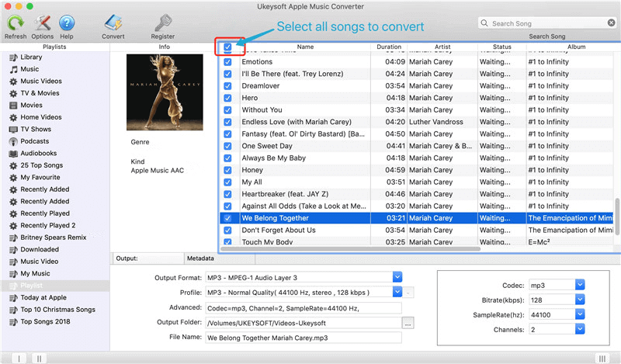This screenshot has height=364, width=621.
Task: Click the Output Folder path field
Action: (x=304, y=323)
